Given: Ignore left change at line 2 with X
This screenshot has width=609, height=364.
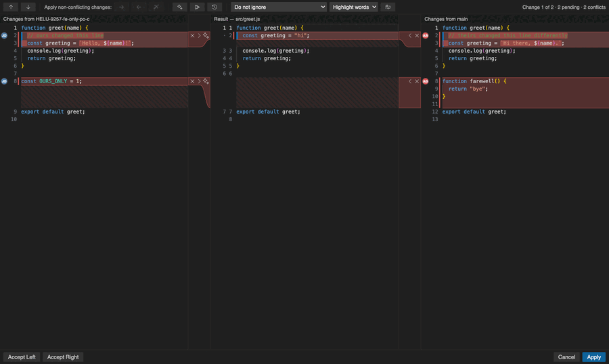Looking at the screenshot, I should coord(192,35).
